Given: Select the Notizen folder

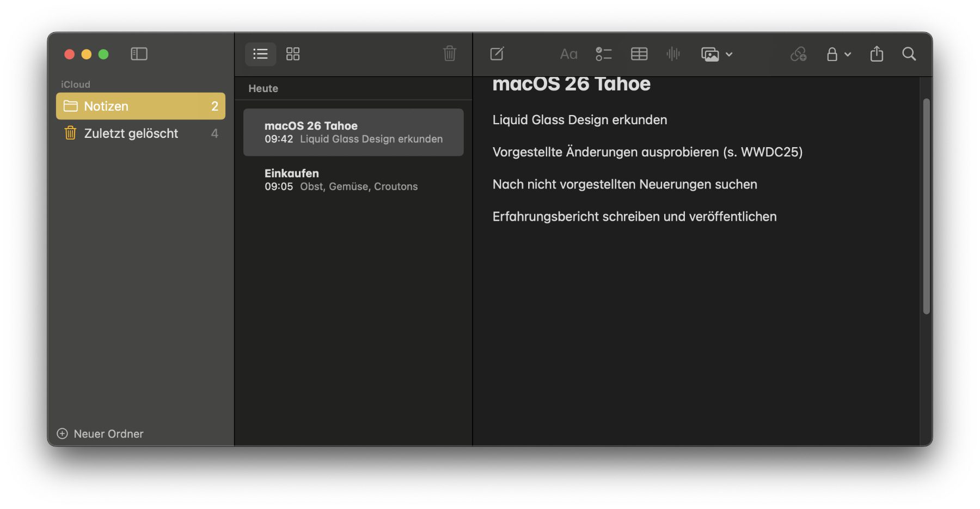Looking at the screenshot, I should 140,106.
